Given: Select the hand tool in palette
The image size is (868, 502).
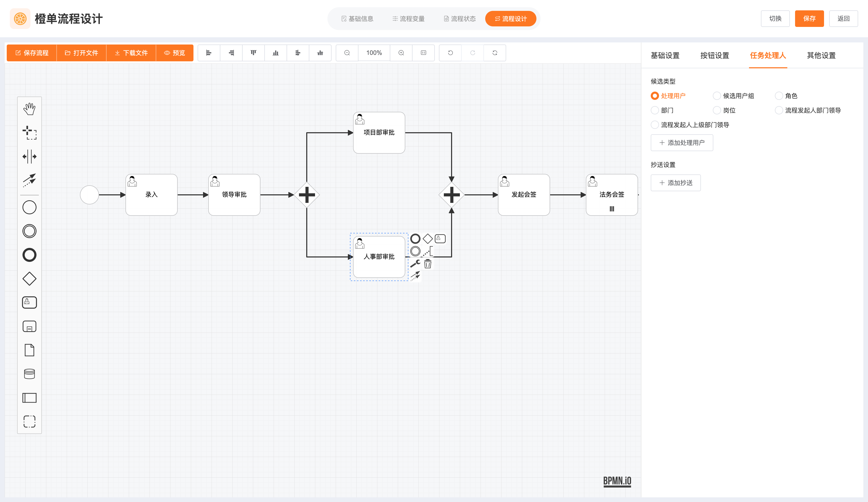Looking at the screenshot, I should click(29, 109).
